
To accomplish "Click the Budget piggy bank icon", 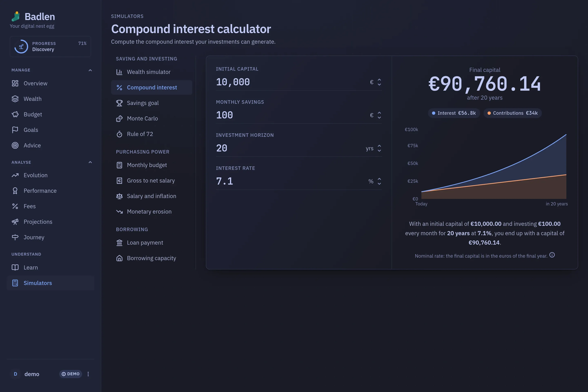I will [15, 114].
